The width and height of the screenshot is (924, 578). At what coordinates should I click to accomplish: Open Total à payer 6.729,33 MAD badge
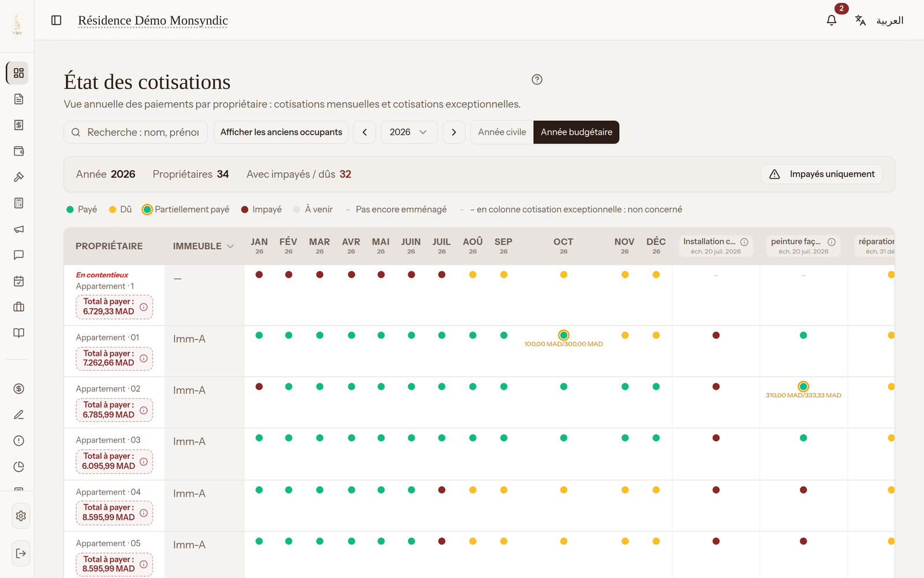(114, 307)
